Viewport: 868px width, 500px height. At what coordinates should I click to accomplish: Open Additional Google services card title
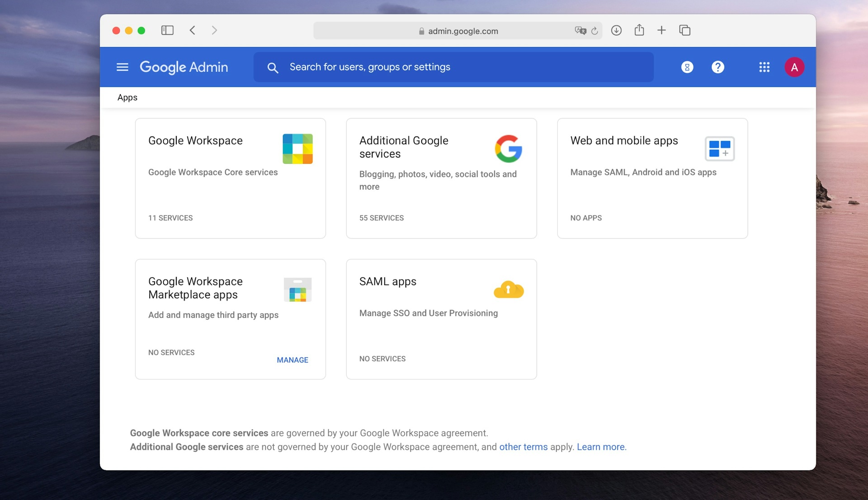click(x=404, y=147)
